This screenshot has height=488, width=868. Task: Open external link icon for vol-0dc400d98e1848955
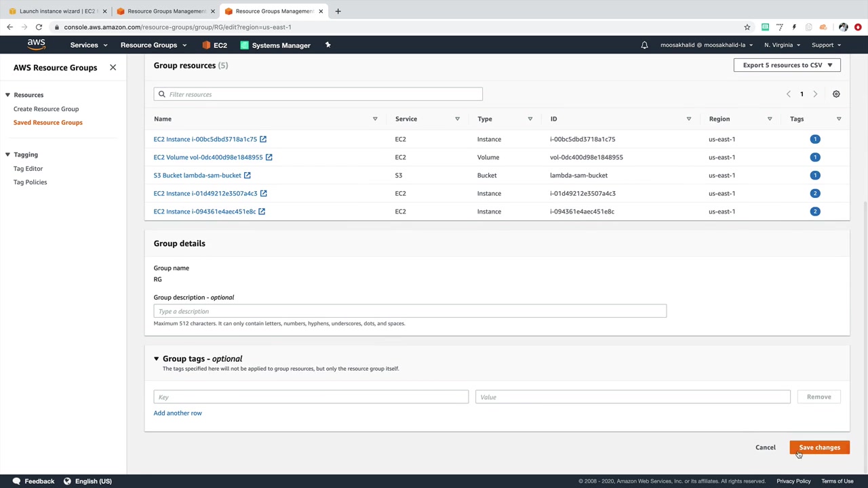[269, 157]
